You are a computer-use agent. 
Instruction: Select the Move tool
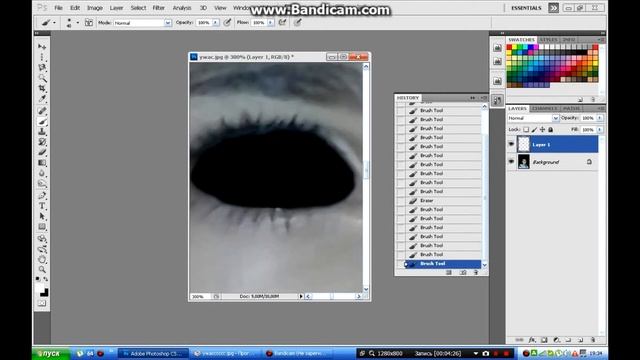[42, 47]
